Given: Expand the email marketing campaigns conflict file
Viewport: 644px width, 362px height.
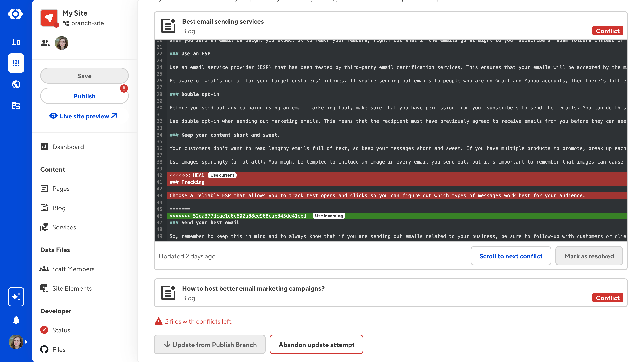Looking at the screenshot, I should click(x=253, y=293).
